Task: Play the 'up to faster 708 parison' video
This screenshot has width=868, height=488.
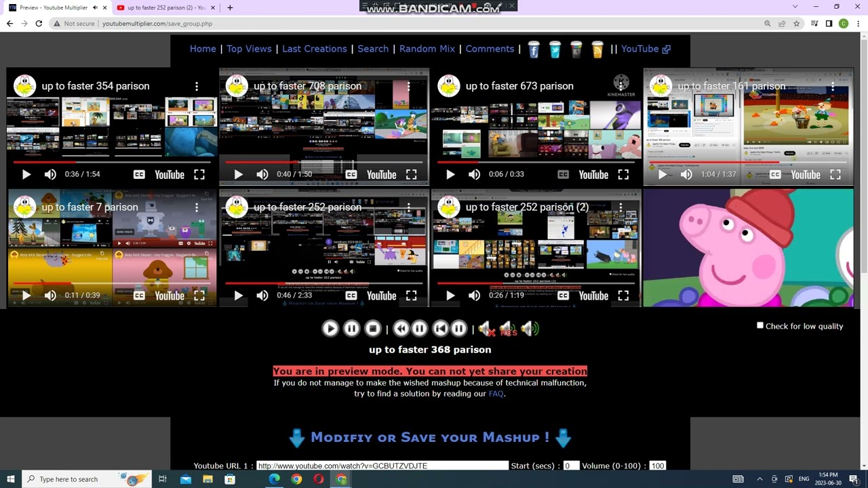Action: point(238,175)
